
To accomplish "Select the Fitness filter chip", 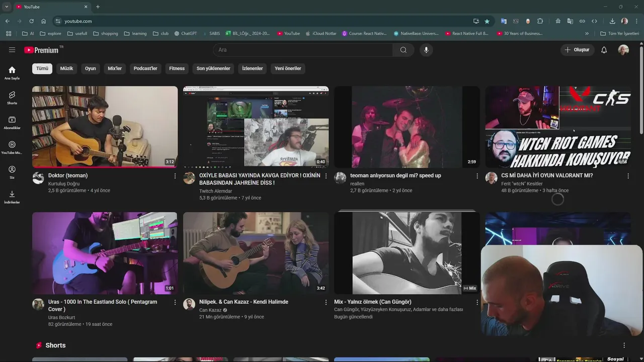I will point(177,68).
